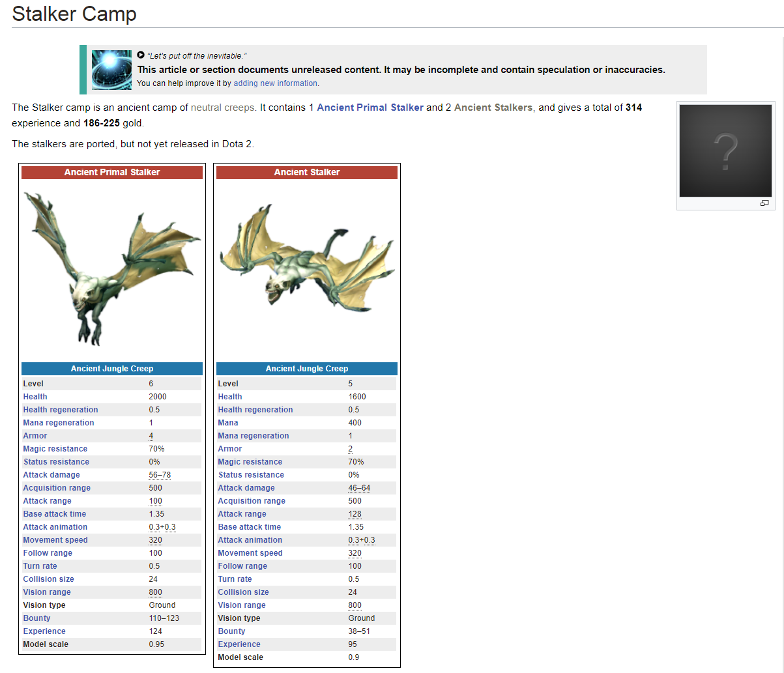The width and height of the screenshot is (784, 673).
Task: Open the Ancient Stalkers link in the paragraph
Action: point(493,107)
